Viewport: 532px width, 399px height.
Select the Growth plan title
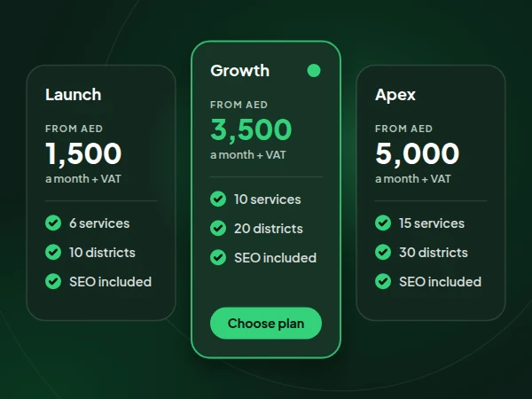240,71
